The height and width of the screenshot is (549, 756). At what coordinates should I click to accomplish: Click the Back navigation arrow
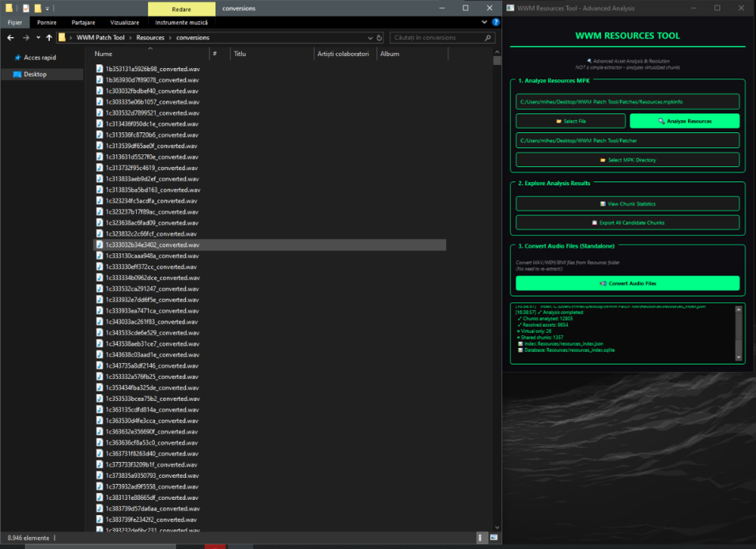point(10,37)
